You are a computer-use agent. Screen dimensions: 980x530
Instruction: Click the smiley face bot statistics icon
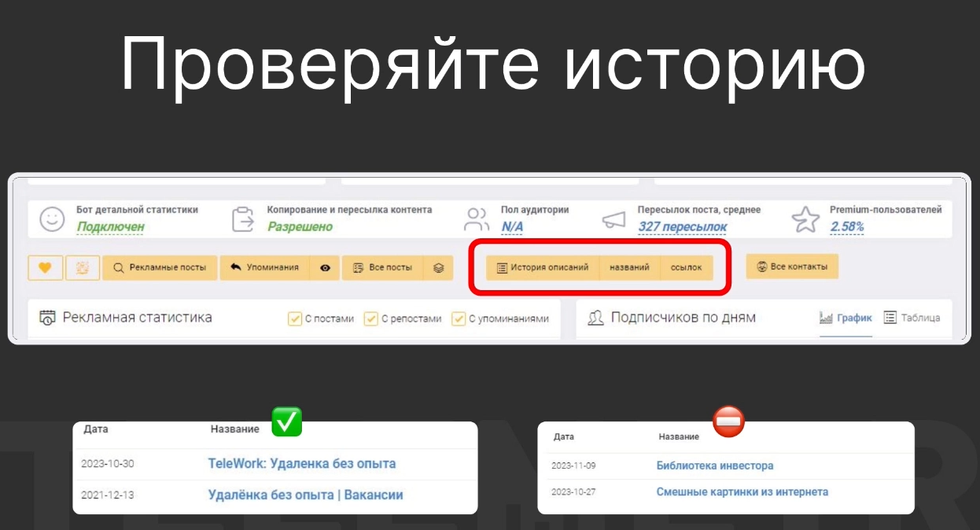(x=52, y=219)
